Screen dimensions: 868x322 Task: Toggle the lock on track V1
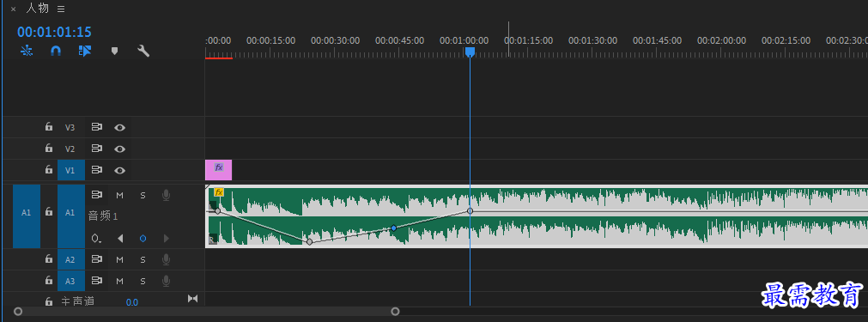49,170
